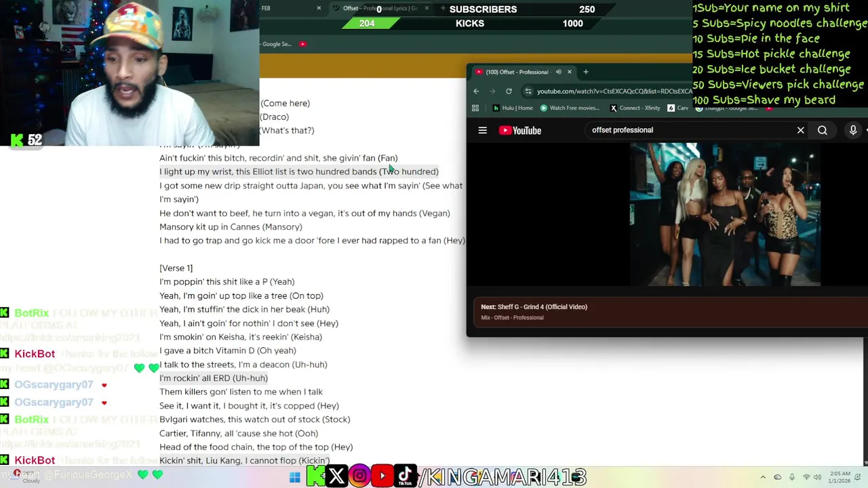The height and width of the screenshot is (488, 868).
Task: Click lyric '(Come here)' at top
Action: point(285,104)
